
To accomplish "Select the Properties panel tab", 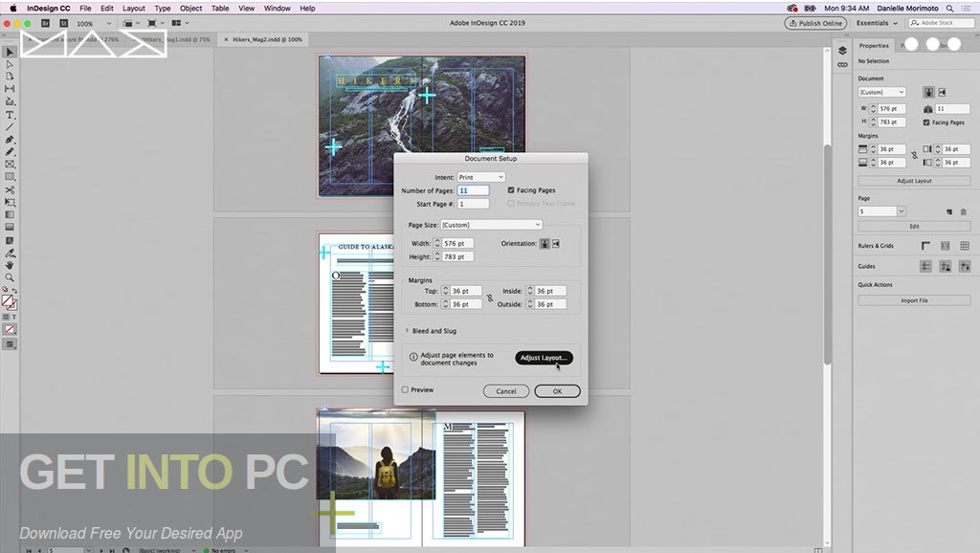I will coord(873,46).
